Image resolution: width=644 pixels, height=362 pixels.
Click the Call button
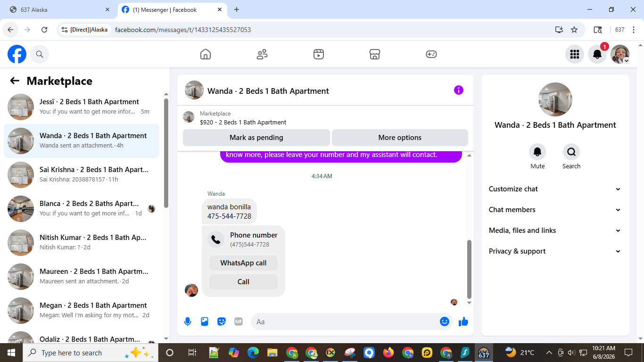point(243,282)
